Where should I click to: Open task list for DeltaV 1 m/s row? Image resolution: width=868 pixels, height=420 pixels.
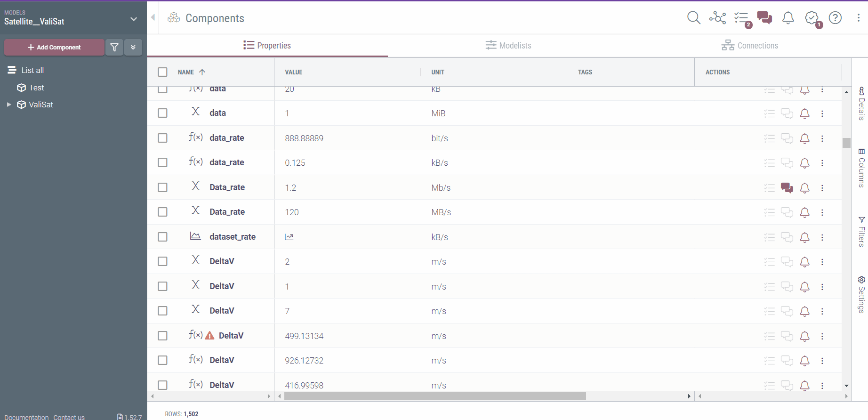(769, 287)
